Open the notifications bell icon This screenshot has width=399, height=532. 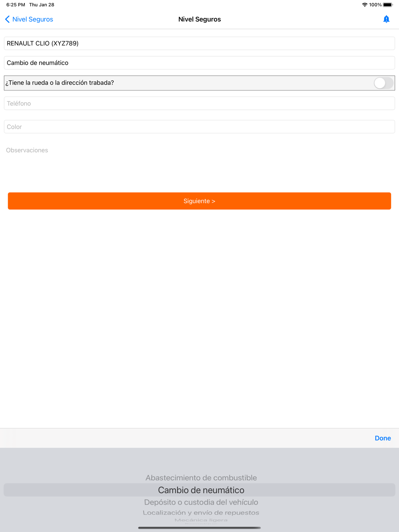386,19
